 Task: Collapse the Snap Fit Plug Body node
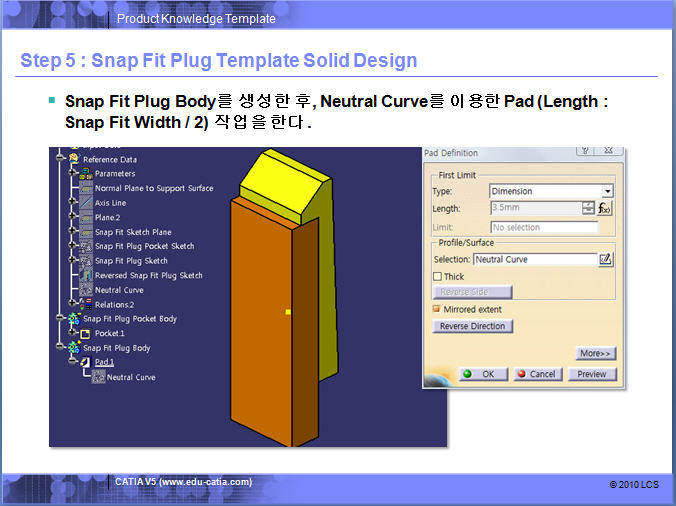coord(60,348)
